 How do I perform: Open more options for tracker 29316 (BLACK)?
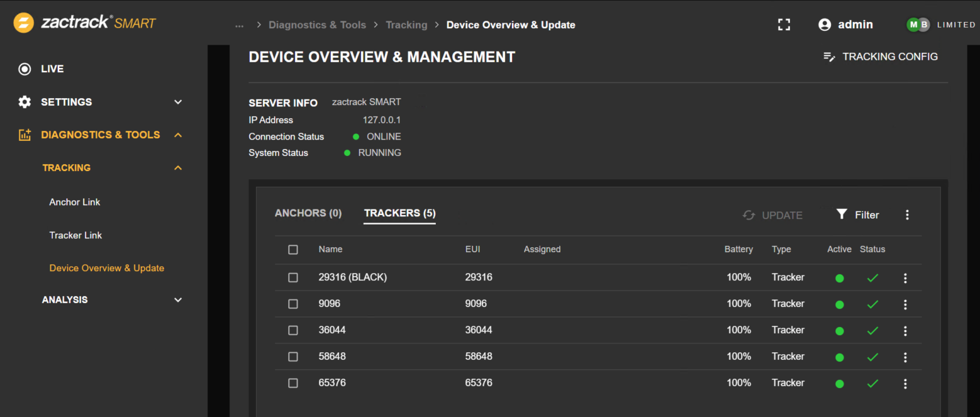point(905,278)
